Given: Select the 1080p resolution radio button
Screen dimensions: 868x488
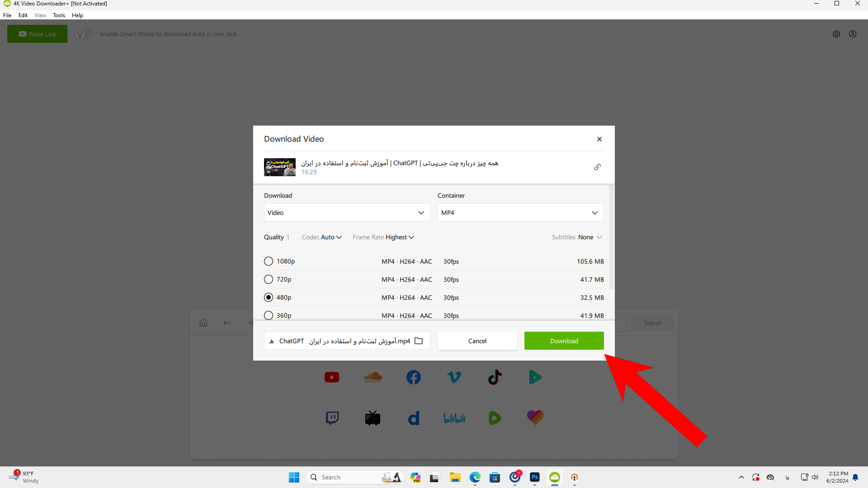Looking at the screenshot, I should tap(268, 261).
